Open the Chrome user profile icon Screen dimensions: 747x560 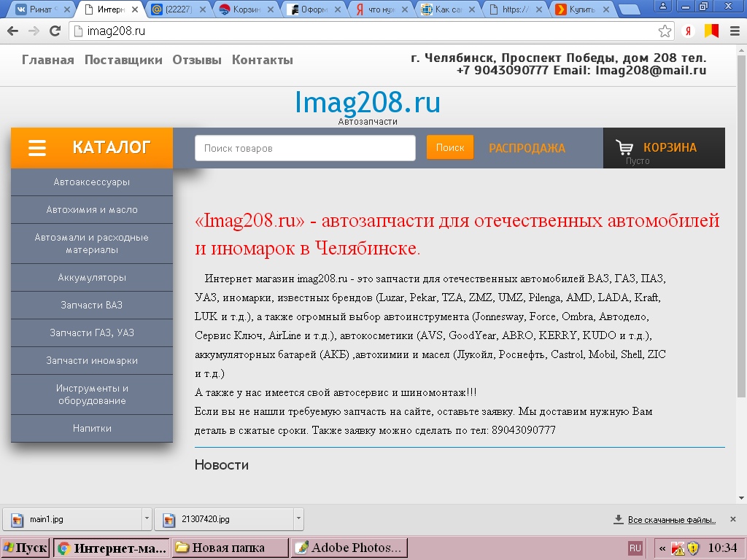tap(662, 6)
